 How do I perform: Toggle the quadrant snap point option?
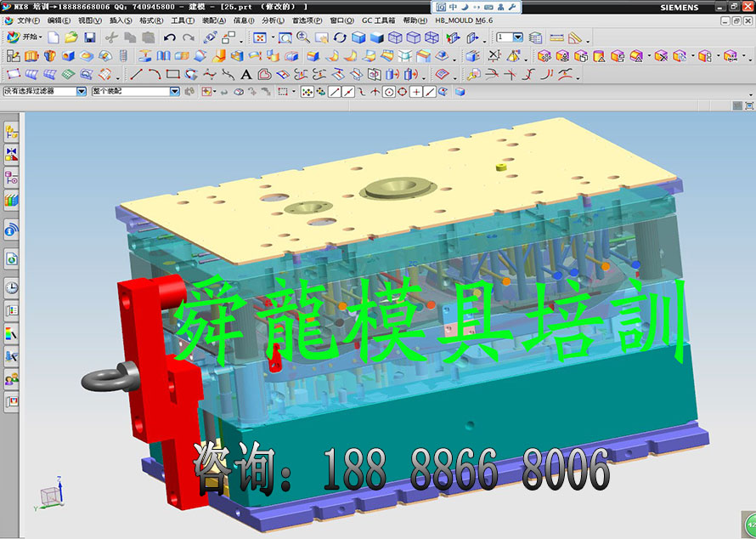click(x=402, y=92)
